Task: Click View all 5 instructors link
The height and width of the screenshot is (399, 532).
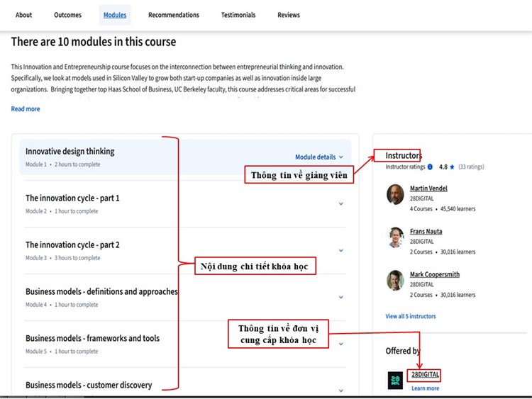Action: tap(411, 316)
